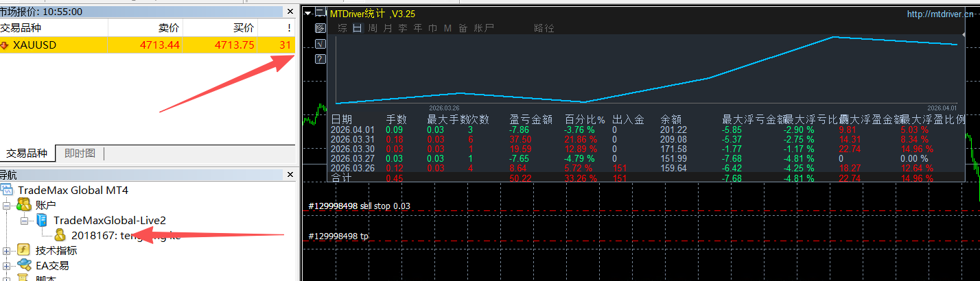Click the XAUUSD bid price 4713.44
980x281 pixels.
tap(159, 45)
